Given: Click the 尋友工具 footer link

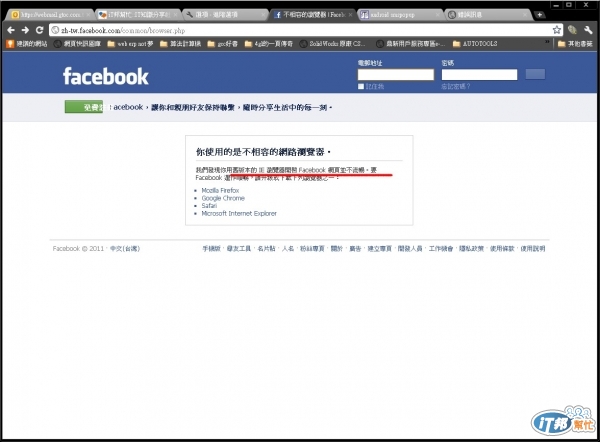Looking at the screenshot, I should (x=239, y=248).
